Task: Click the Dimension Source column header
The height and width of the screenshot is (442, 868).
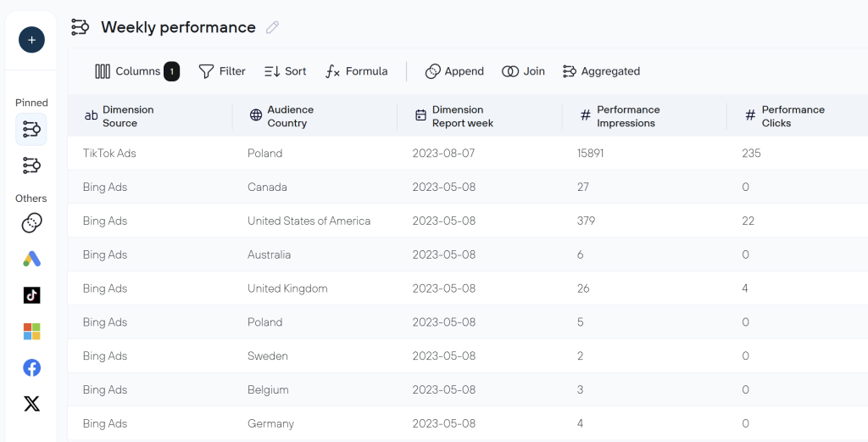Action: (127, 116)
